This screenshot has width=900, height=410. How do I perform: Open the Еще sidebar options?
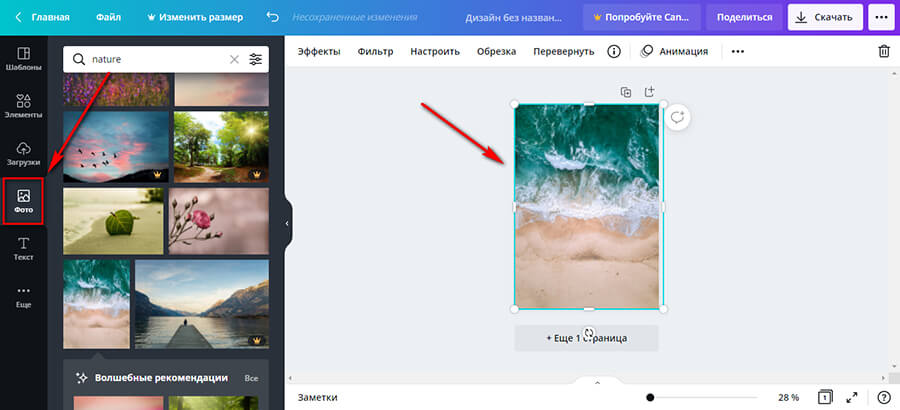[24, 296]
